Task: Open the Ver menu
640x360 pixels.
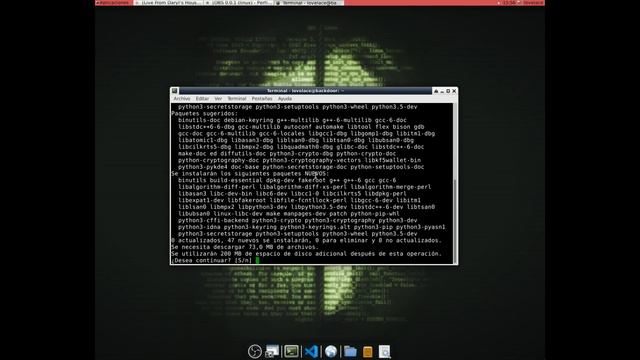Action: pos(218,99)
